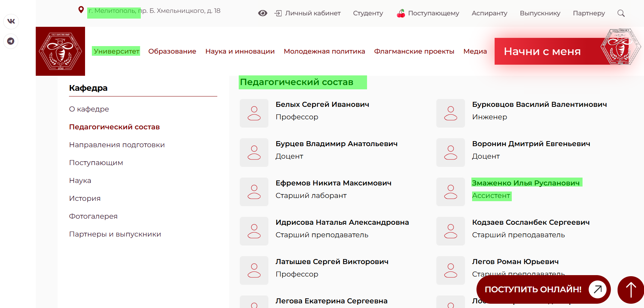The height and width of the screenshot is (308, 644).
Task: Expand the Молодежная политика main menu
Action: point(324,51)
